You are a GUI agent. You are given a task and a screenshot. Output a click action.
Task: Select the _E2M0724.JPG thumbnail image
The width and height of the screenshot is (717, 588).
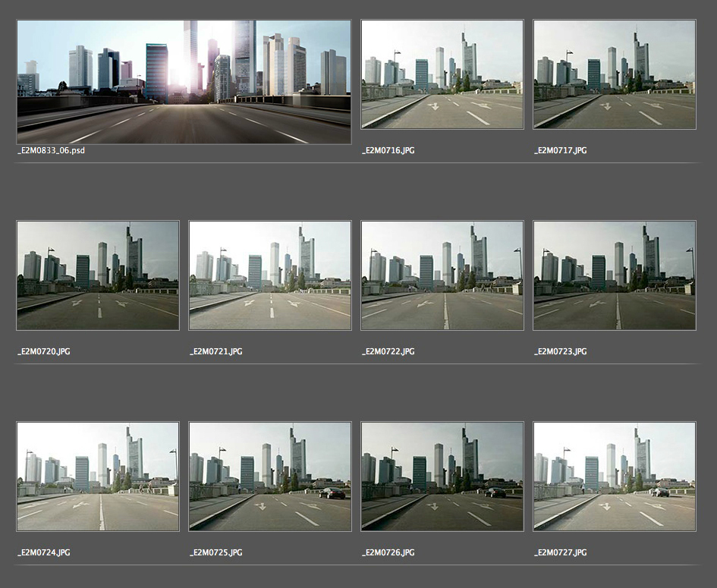point(98,476)
